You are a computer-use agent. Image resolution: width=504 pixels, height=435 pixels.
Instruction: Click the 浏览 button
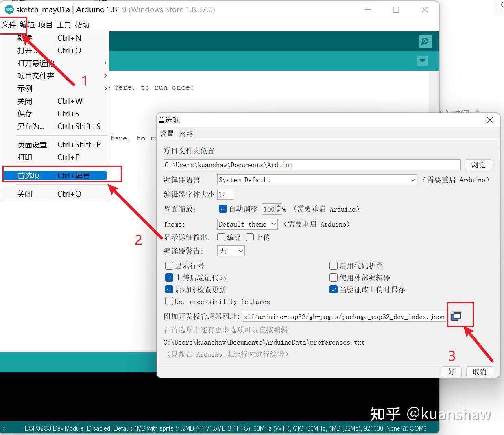pyautogui.click(x=478, y=164)
